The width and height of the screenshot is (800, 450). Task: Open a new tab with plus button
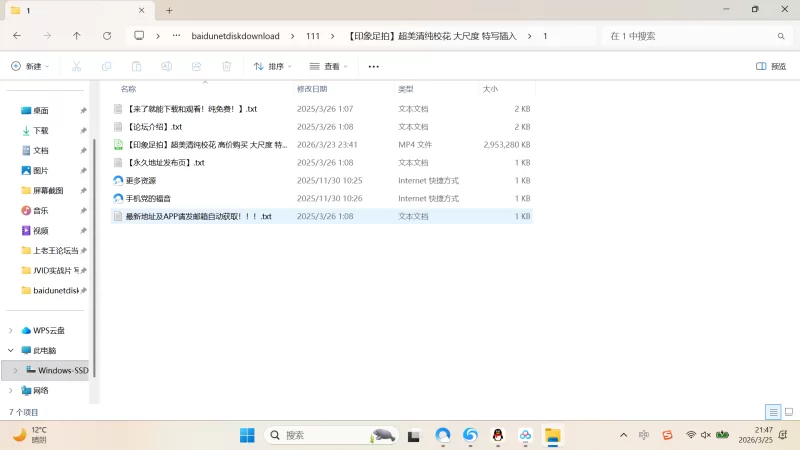tap(169, 10)
